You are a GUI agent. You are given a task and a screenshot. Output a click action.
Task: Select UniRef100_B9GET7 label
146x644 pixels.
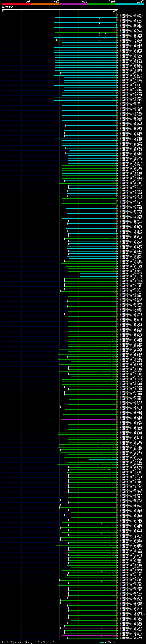coord(131,567)
